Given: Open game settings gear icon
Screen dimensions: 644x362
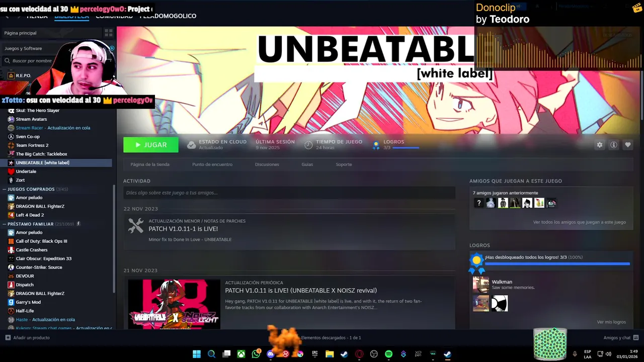Looking at the screenshot, I should tap(599, 145).
